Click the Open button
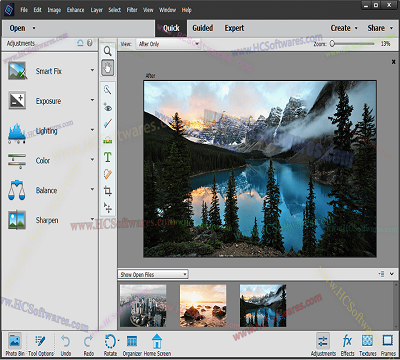Viewport: 400px width, 360px height. point(17,28)
